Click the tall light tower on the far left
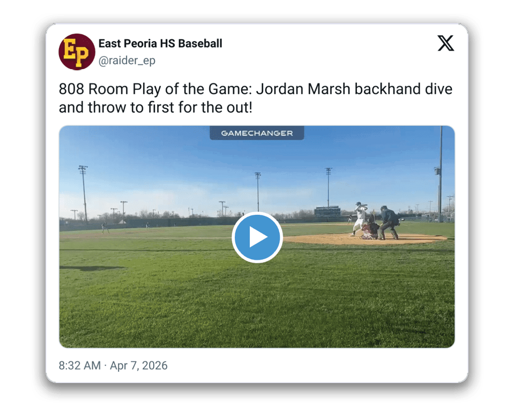The height and width of the screenshot is (420, 514). [84, 193]
